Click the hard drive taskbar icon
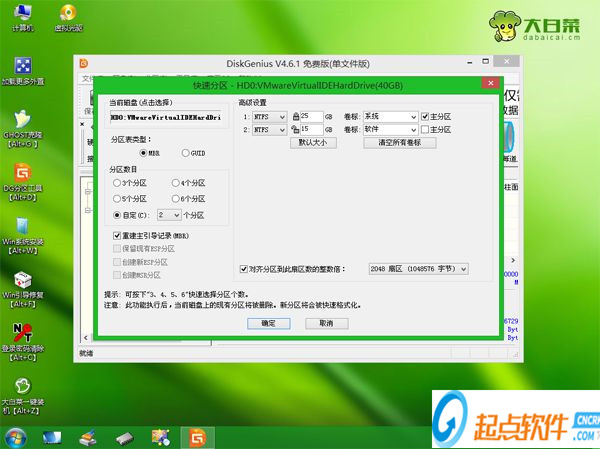This screenshot has width=600, height=449. coord(125,439)
